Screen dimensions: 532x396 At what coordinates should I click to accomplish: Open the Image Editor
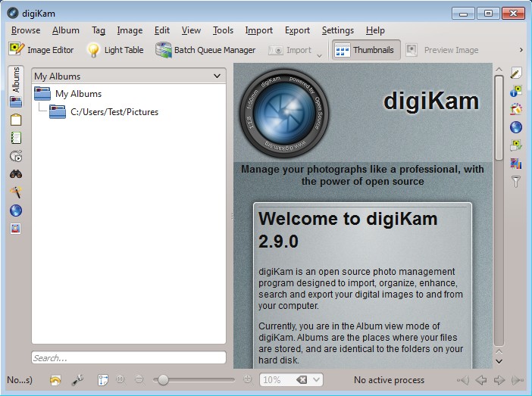(42, 50)
